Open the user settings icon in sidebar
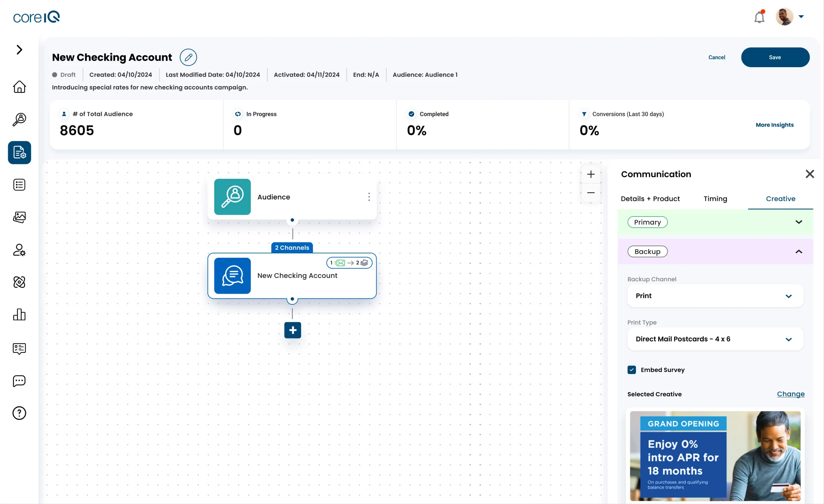 (x=19, y=250)
